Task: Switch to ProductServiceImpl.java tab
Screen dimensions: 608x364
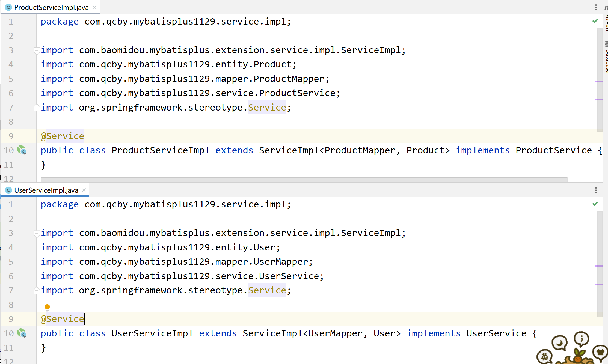Action: click(x=51, y=7)
